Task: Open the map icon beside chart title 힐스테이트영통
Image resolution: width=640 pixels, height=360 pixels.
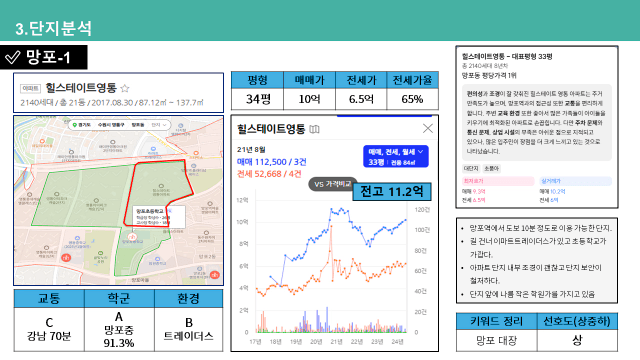Action: [x=314, y=129]
